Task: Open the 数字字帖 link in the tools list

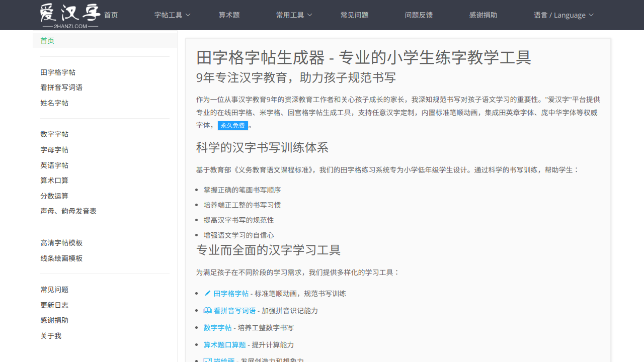Action: 218,327
